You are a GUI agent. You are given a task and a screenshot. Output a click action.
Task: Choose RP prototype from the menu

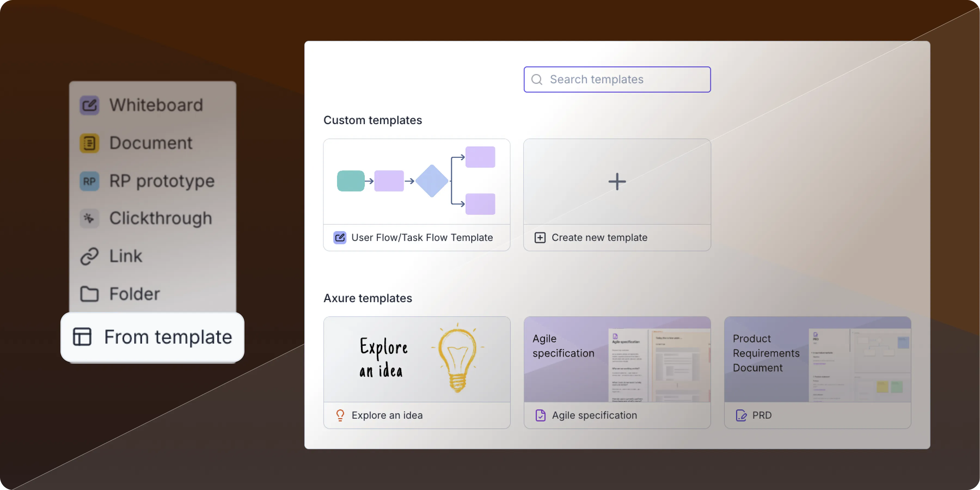coord(162,181)
